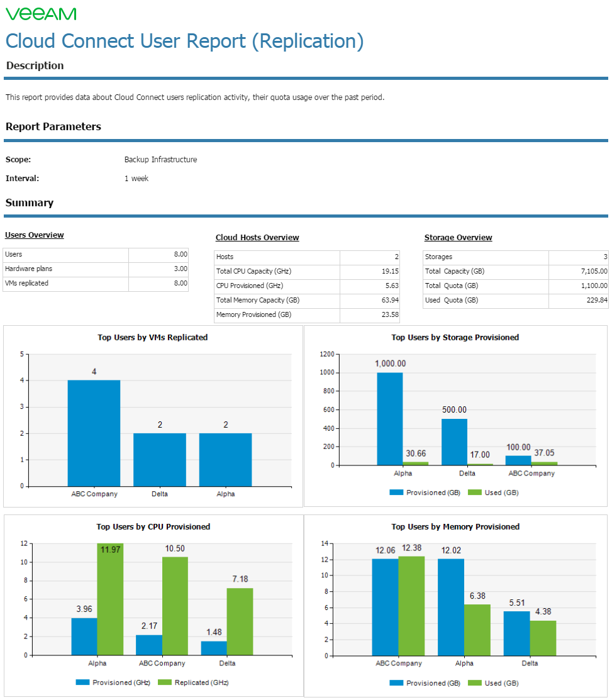Select the Delta bar in VMs Replicated chart

[160, 459]
